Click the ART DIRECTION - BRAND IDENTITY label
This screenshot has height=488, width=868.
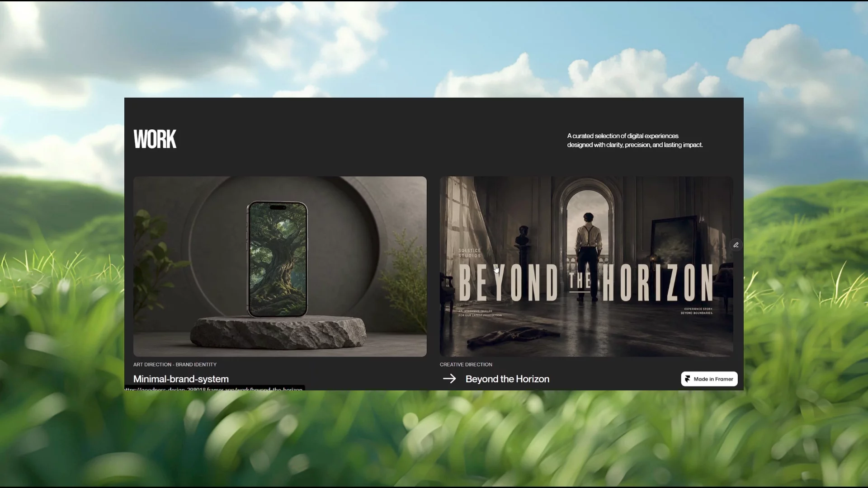175,364
